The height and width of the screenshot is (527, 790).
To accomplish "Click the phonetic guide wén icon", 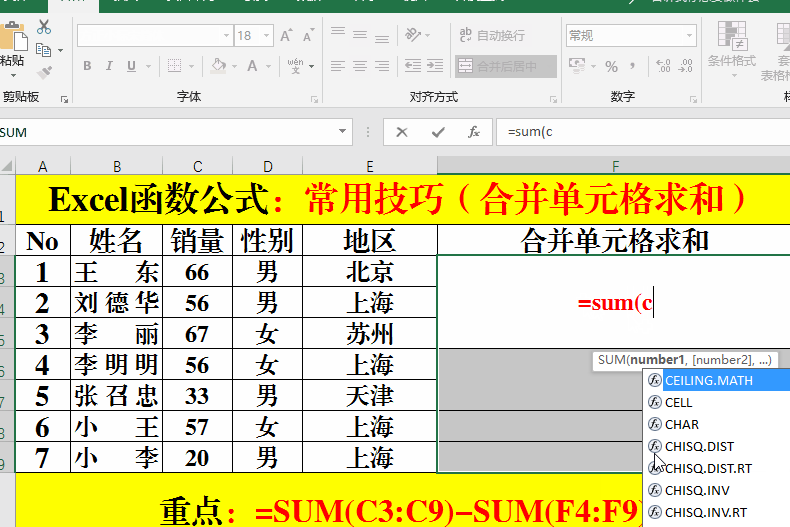I will click(296, 66).
